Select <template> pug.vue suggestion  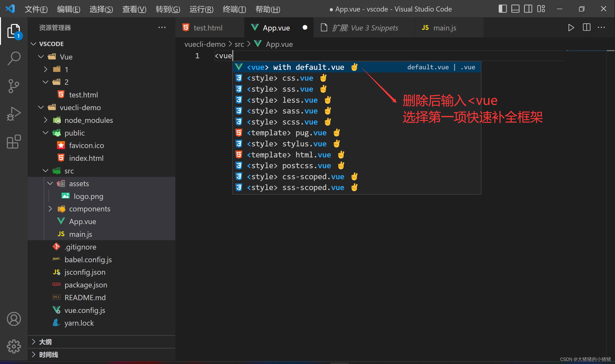click(357, 133)
